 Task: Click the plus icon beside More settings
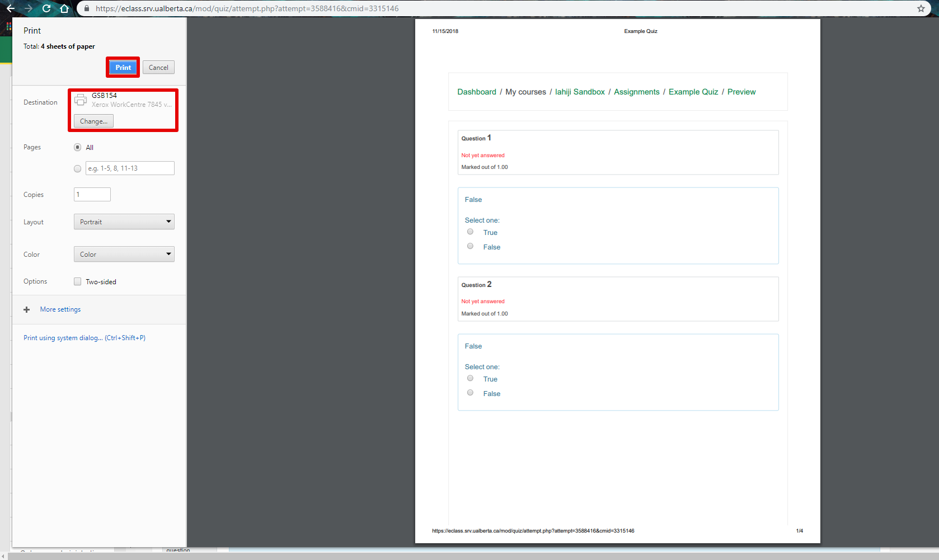(x=26, y=309)
